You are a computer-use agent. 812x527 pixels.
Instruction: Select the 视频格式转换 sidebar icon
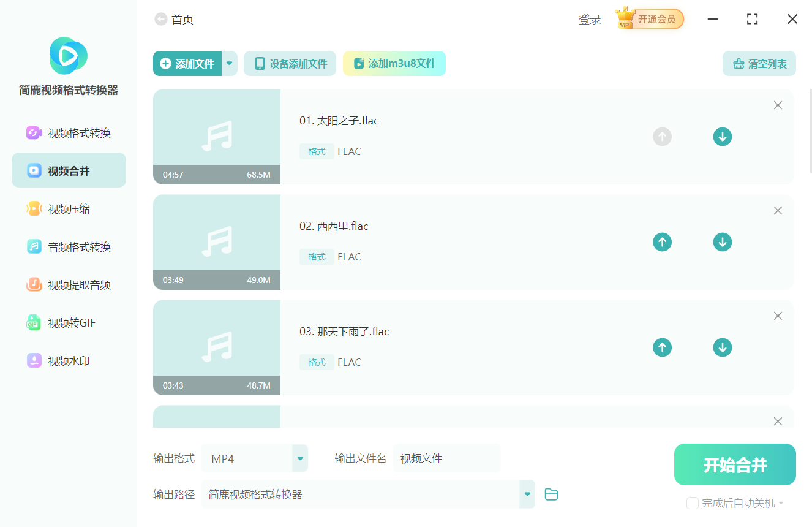[x=34, y=132]
